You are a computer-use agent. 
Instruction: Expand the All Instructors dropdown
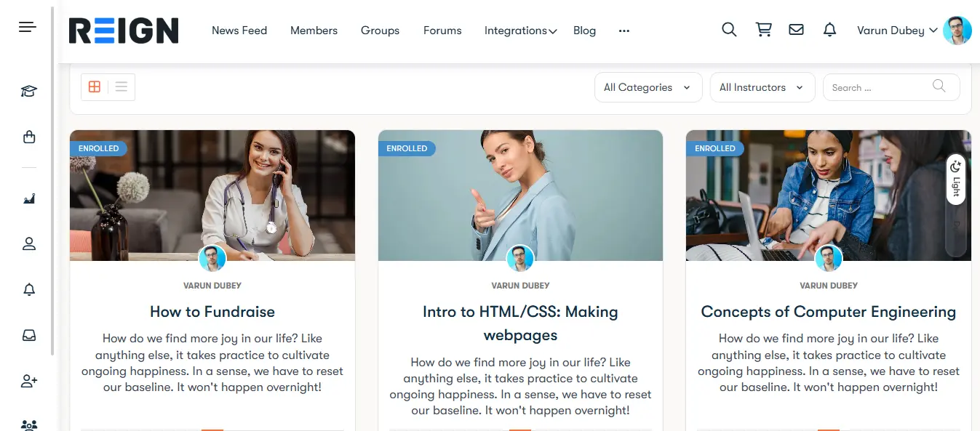click(762, 87)
